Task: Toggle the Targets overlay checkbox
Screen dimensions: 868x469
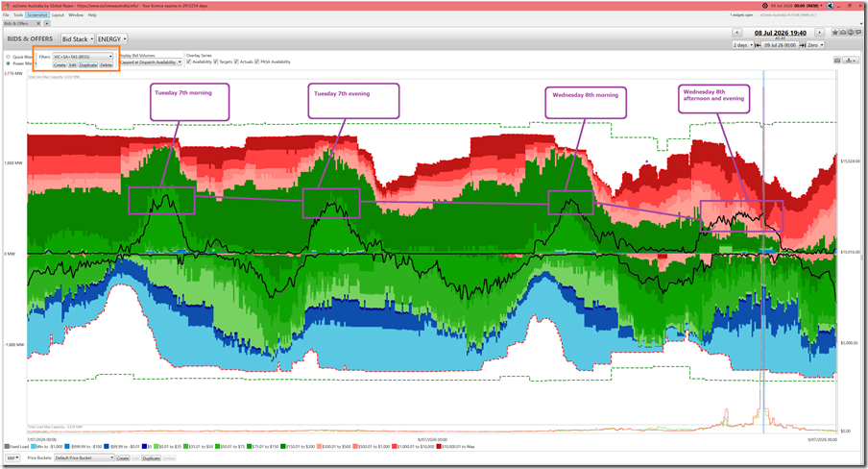Action: [x=216, y=62]
